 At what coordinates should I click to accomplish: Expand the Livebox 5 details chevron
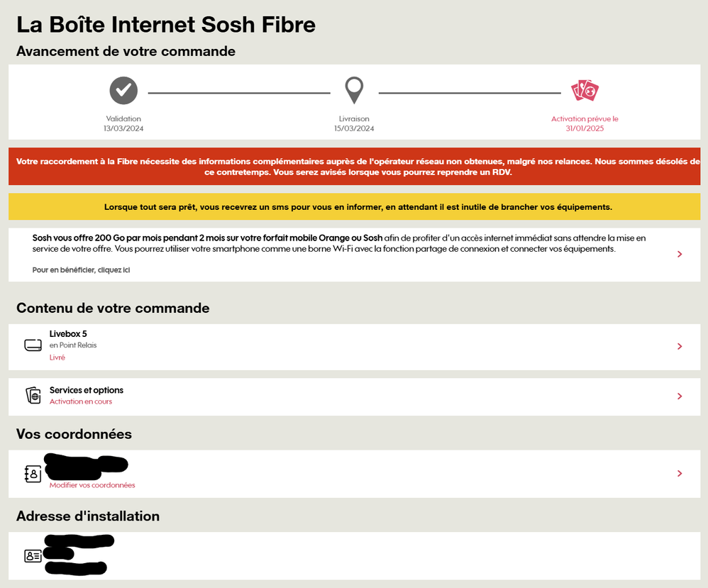click(680, 346)
